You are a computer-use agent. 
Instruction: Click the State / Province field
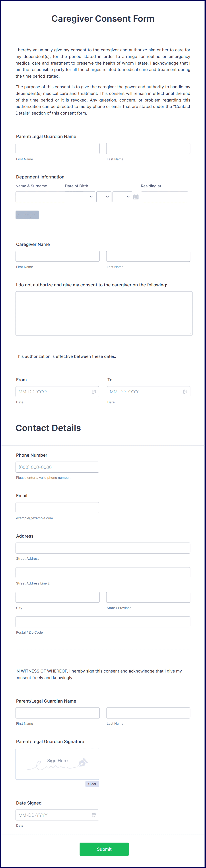148,597
